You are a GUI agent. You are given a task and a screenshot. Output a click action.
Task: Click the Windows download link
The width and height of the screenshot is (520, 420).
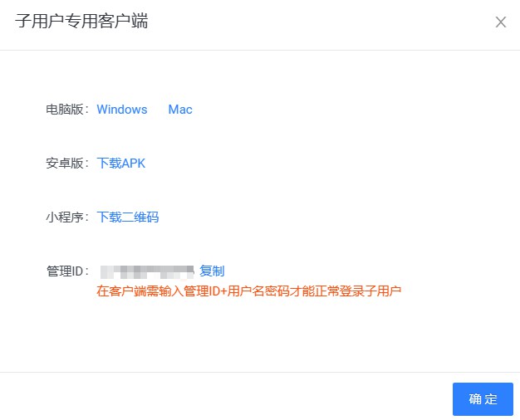pos(122,110)
